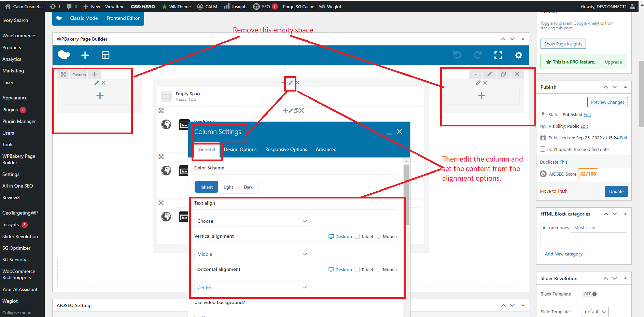Click the Duplicate This link
The width and height of the screenshot is (644, 317).
coord(554,162)
